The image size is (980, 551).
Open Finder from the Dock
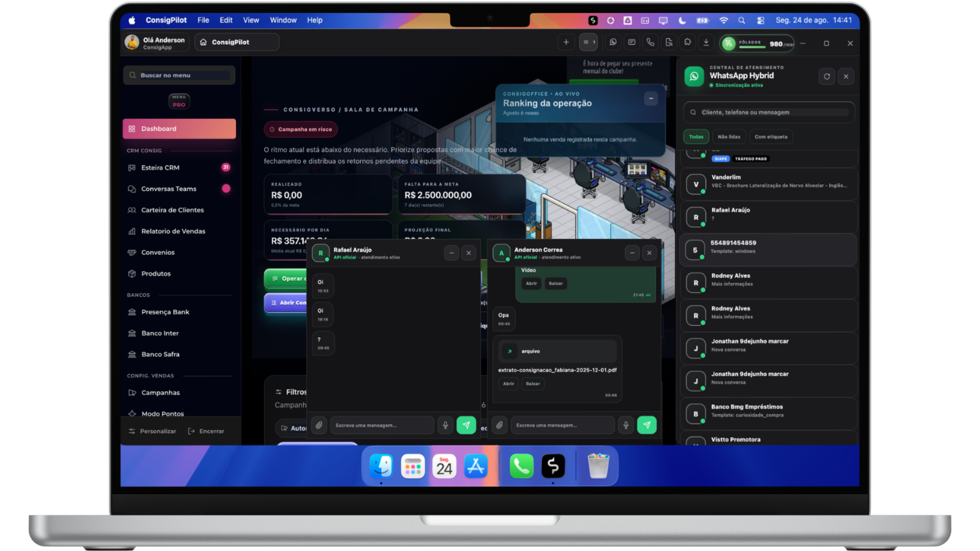381,467
